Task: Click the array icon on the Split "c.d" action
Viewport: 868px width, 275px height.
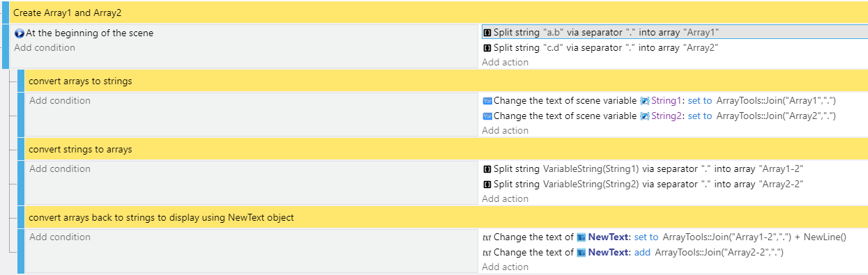Action: pos(487,48)
